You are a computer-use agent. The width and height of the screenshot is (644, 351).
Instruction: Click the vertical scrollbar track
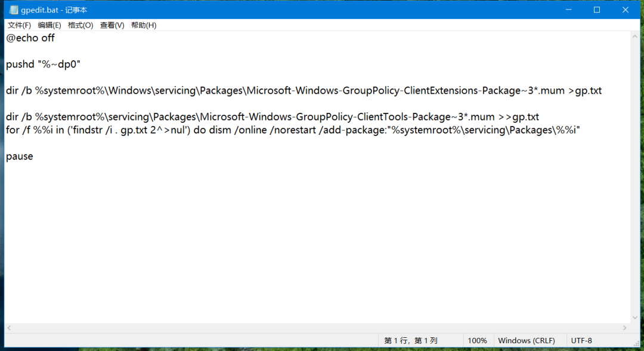634,179
